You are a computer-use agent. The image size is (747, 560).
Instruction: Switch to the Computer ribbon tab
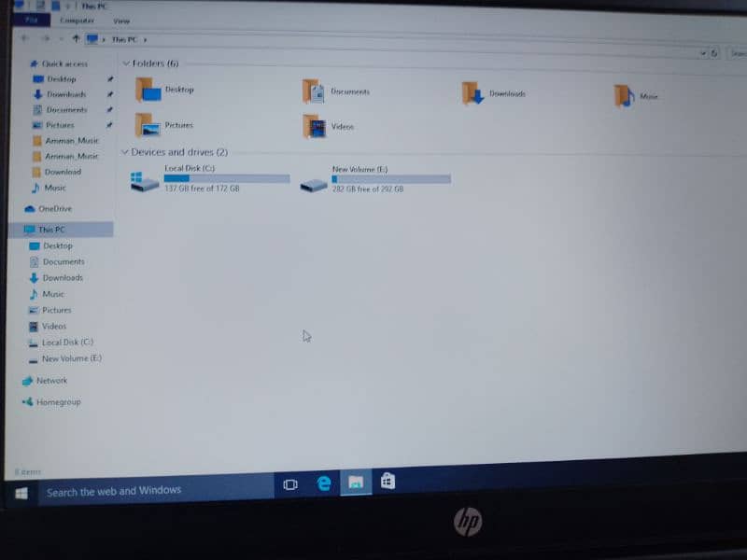click(77, 20)
